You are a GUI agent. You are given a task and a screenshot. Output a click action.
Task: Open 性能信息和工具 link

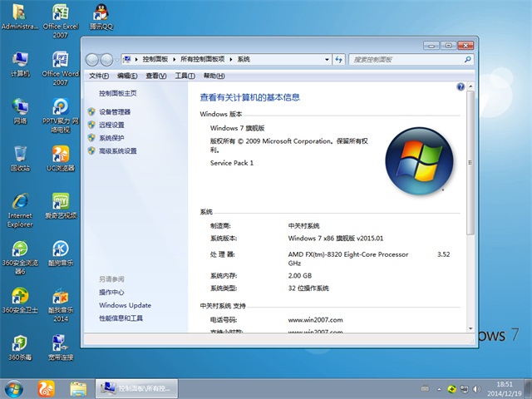pos(121,318)
